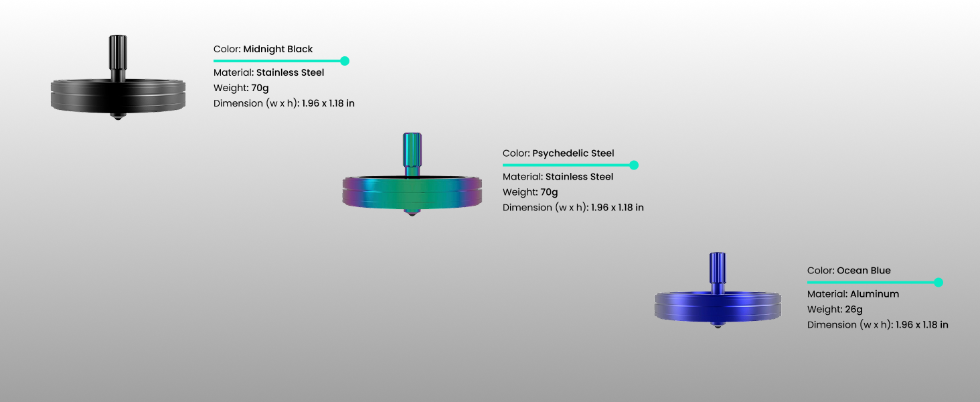The image size is (980, 402).
Task: Click the Dimension line for Midnight Black
Action: tap(284, 103)
